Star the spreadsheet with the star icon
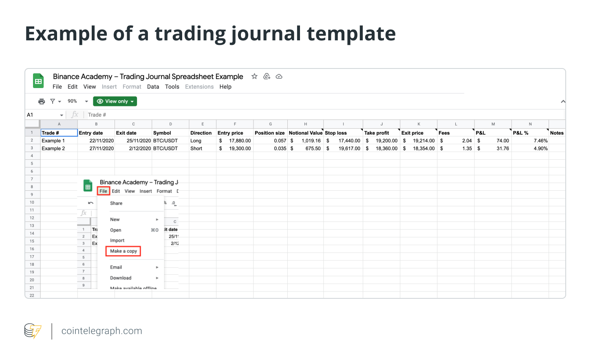 coord(254,76)
